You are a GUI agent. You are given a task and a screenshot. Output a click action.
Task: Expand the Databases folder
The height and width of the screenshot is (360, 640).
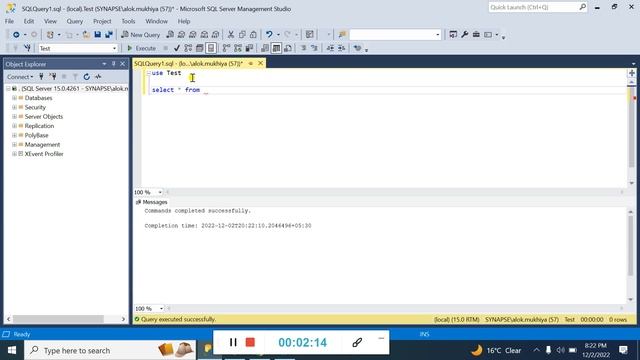click(x=14, y=98)
